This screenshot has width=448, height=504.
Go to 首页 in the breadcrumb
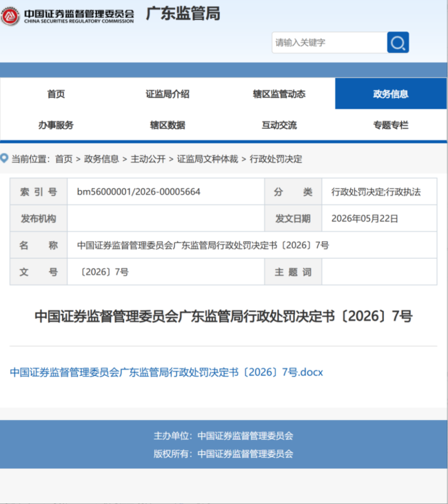63,159
